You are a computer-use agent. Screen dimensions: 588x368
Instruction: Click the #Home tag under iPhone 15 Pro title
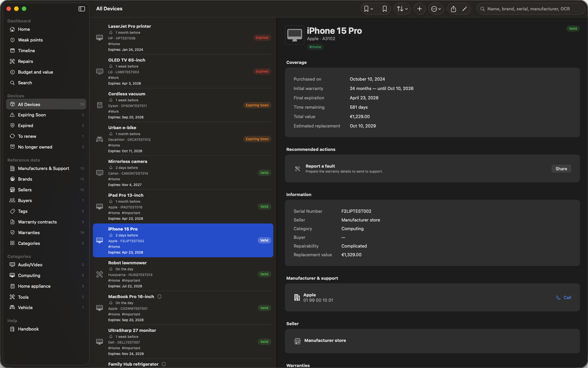click(315, 47)
